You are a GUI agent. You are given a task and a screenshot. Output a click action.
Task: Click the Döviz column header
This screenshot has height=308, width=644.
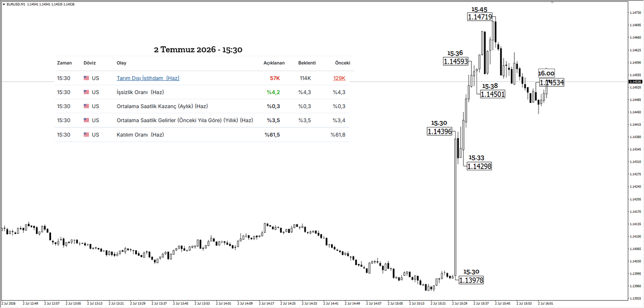pyautogui.click(x=90, y=63)
